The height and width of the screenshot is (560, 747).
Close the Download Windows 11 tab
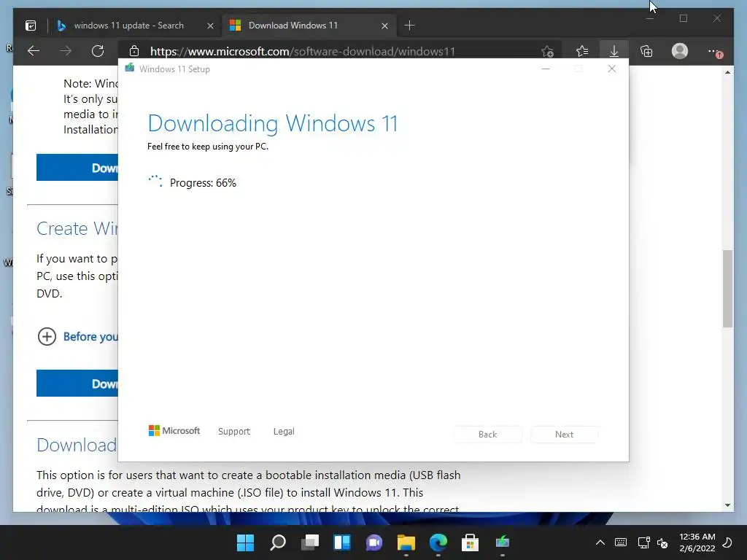[x=384, y=26]
